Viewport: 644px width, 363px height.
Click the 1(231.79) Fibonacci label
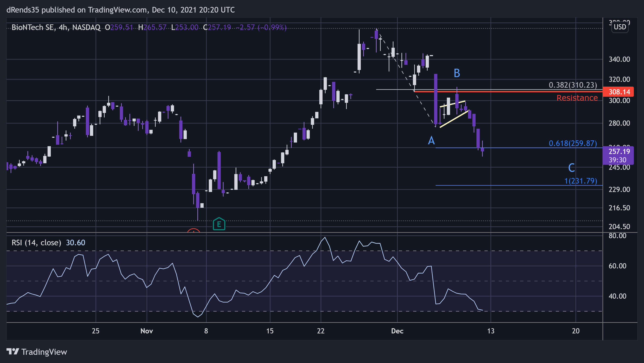[580, 181]
